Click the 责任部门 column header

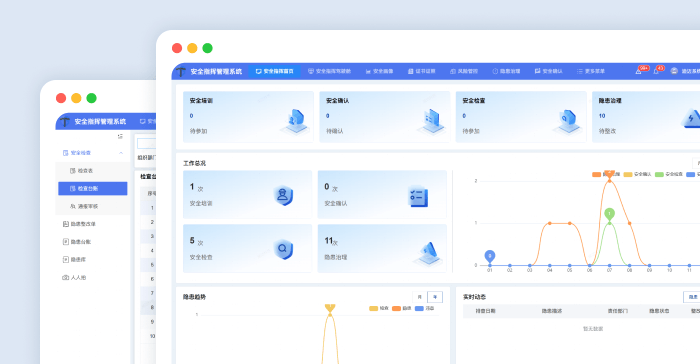[x=618, y=311]
